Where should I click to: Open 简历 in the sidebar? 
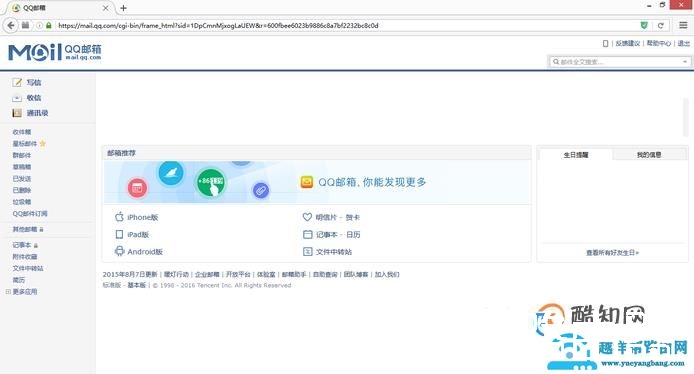coord(19,280)
